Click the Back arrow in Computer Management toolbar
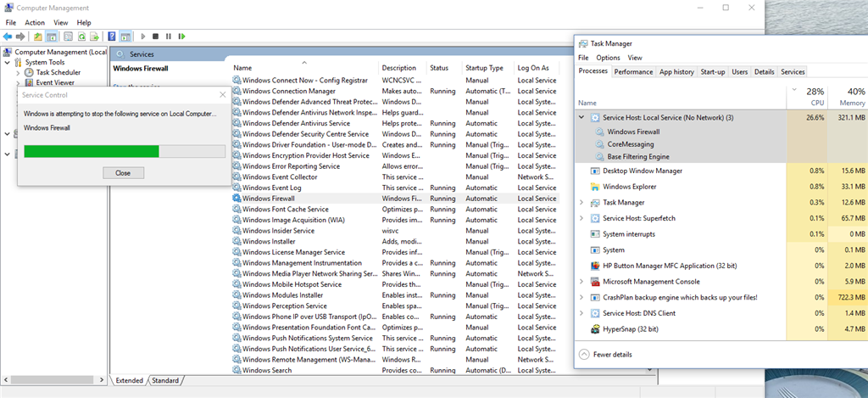 [7, 36]
